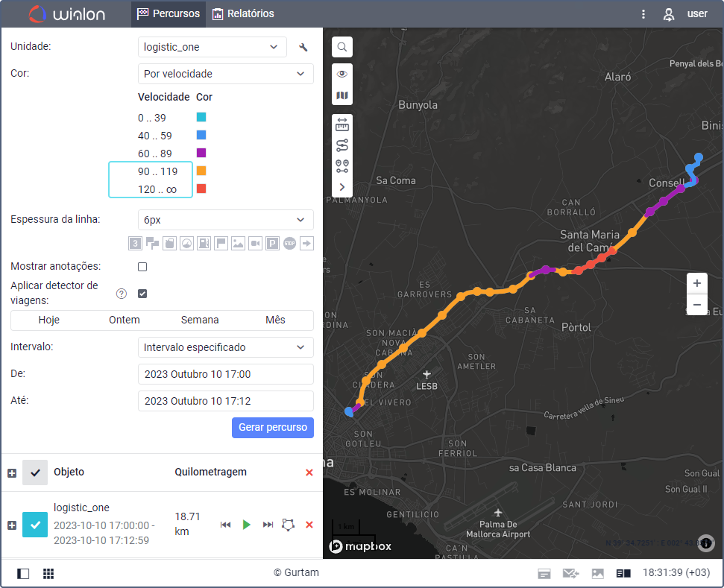
Task: Click the De date input field
Action: (225, 374)
